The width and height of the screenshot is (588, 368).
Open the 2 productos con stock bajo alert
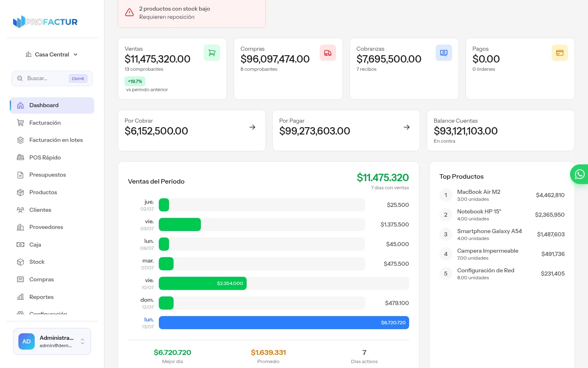coord(192,13)
